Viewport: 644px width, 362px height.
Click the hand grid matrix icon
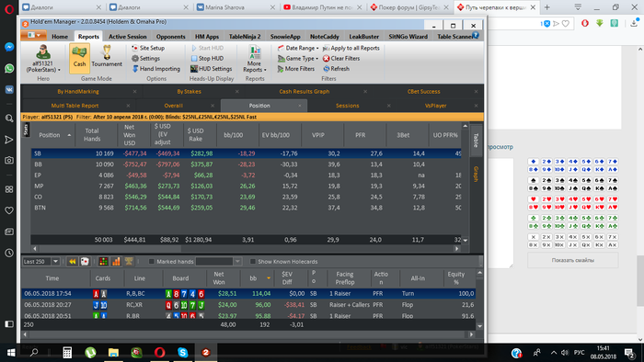(x=103, y=262)
